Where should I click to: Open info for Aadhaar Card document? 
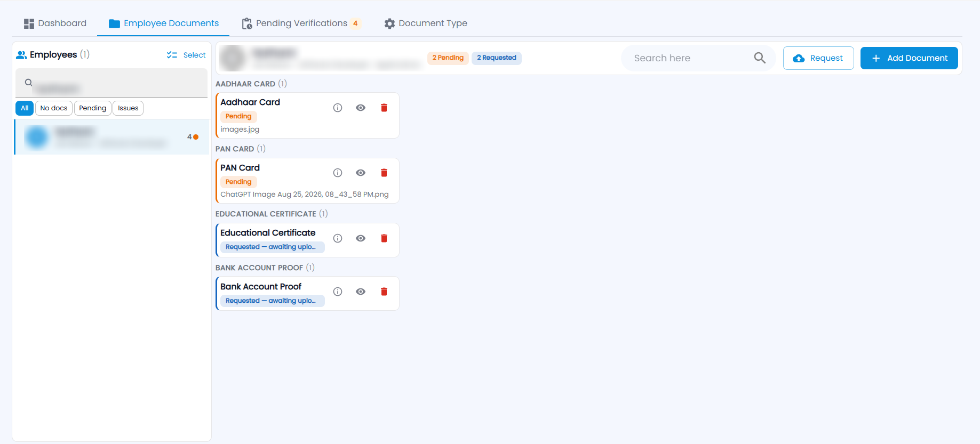(x=338, y=108)
